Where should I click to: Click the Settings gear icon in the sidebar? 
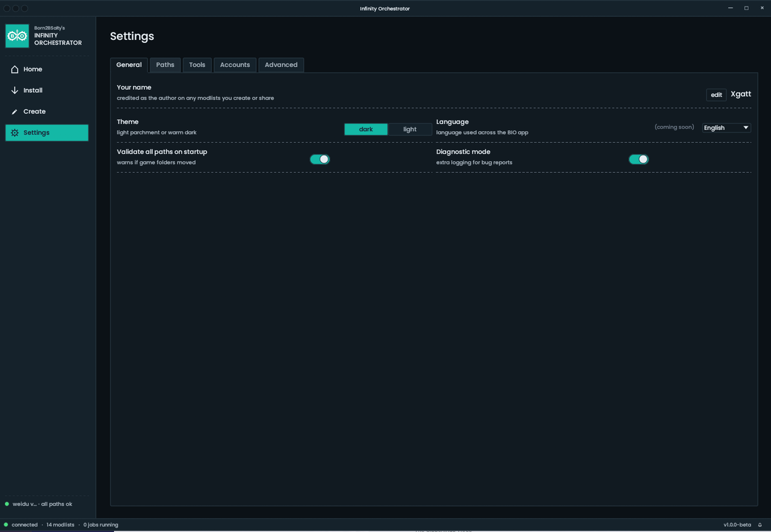(x=14, y=133)
